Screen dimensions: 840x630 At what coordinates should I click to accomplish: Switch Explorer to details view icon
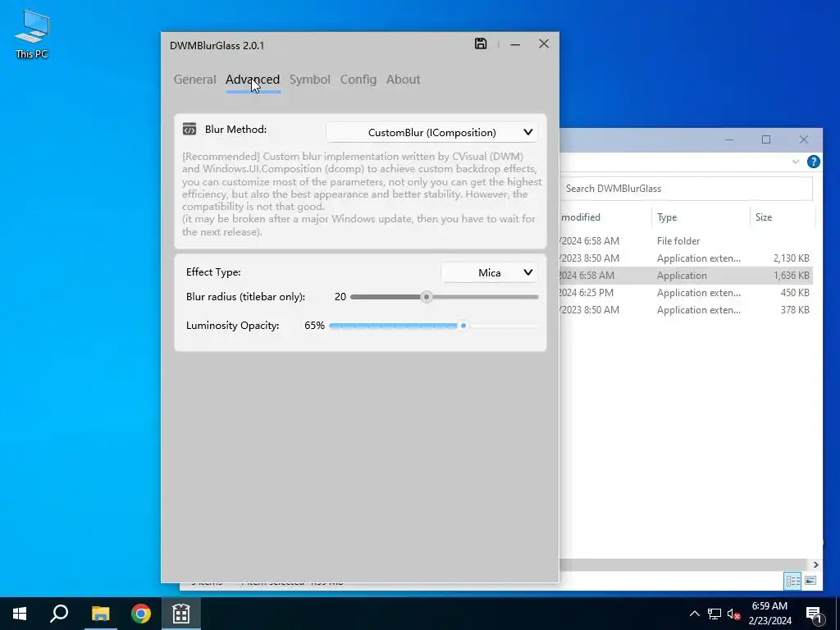(x=793, y=581)
